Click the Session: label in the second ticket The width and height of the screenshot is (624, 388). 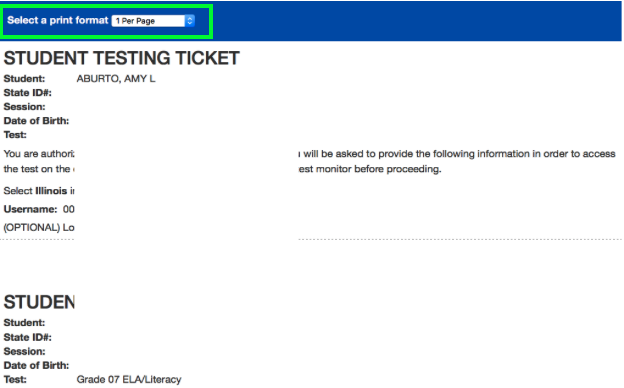click(x=24, y=351)
